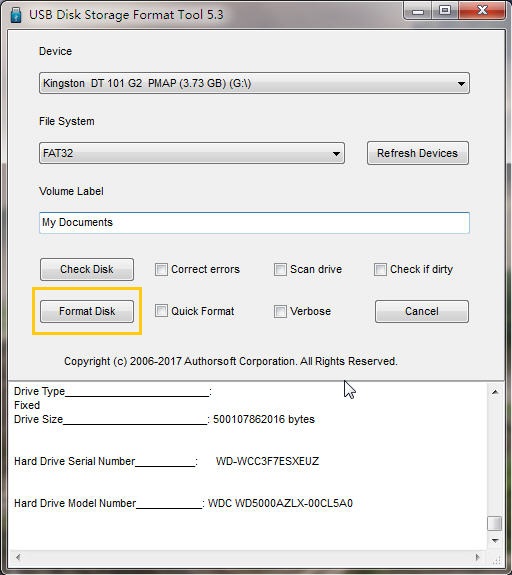Click the vertical scrollbar thumb in log pane

tap(495, 523)
